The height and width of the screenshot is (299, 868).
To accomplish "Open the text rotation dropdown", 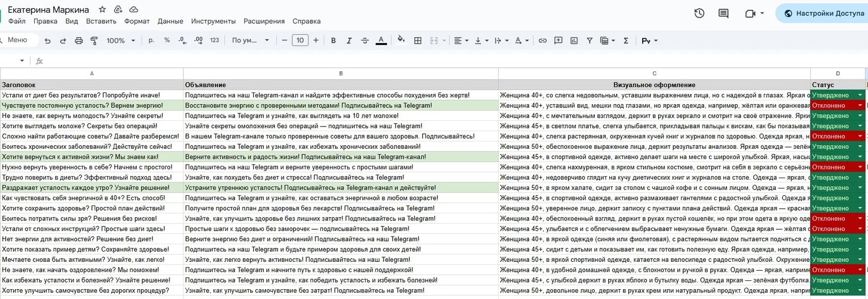I will [521, 40].
